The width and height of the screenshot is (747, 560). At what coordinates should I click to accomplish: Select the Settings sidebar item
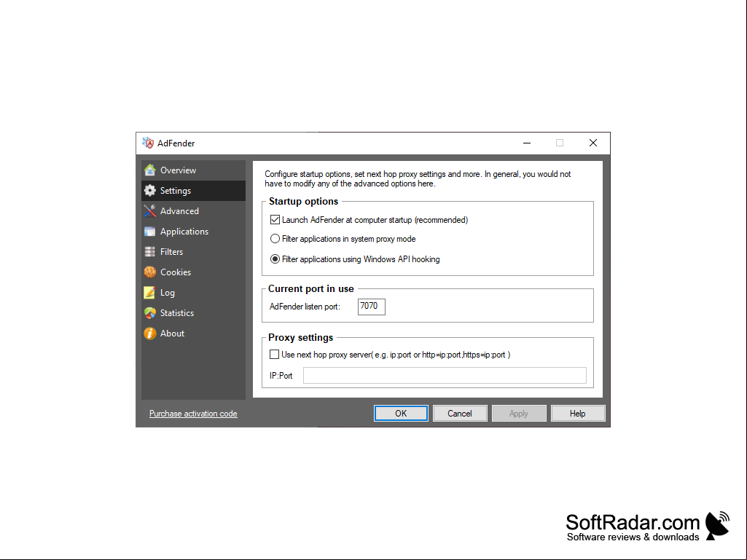[193, 191]
